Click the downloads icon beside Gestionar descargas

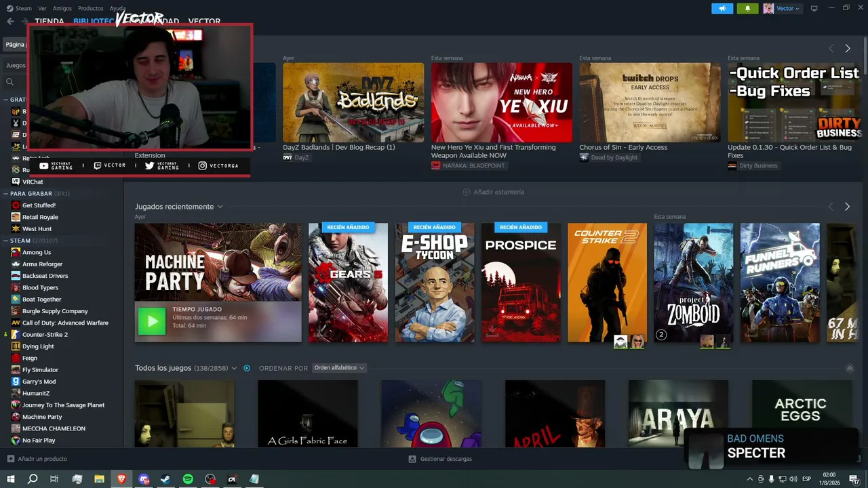(412, 459)
